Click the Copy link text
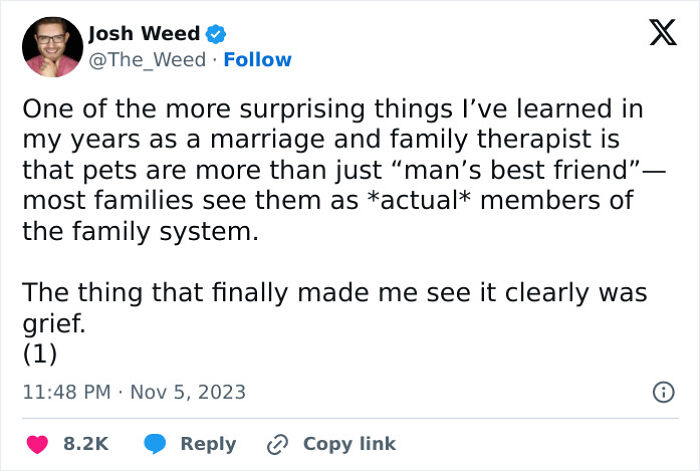The height and width of the screenshot is (471, 700). [x=349, y=444]
